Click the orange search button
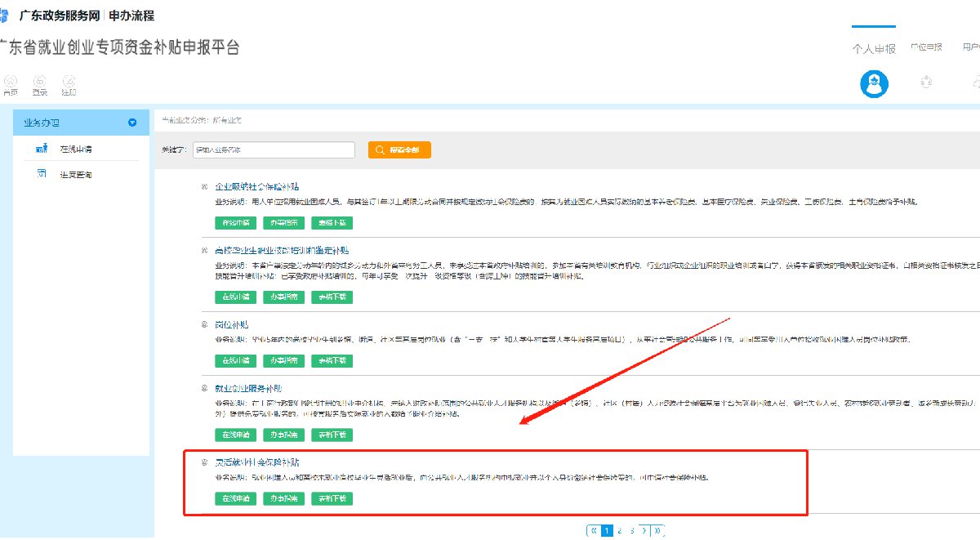Screen dimensions: 980x540 click(x=399, y=150)
